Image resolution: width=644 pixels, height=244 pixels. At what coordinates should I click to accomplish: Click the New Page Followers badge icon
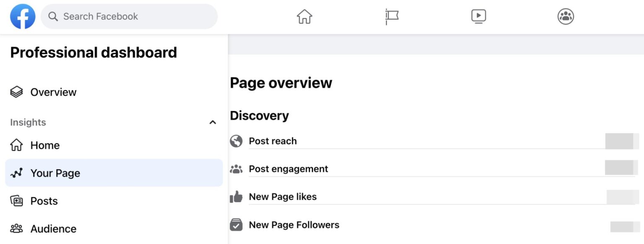click(x=236, y=225)
